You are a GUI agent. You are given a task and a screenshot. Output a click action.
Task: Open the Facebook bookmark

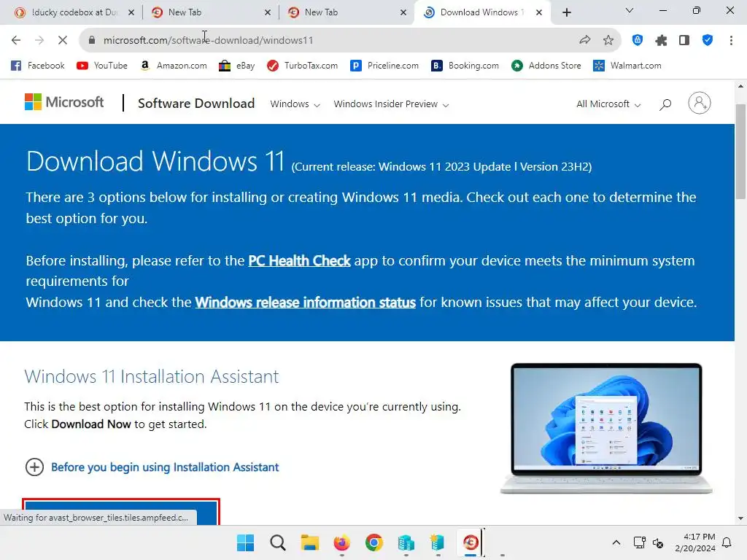(x=38, y=66)
